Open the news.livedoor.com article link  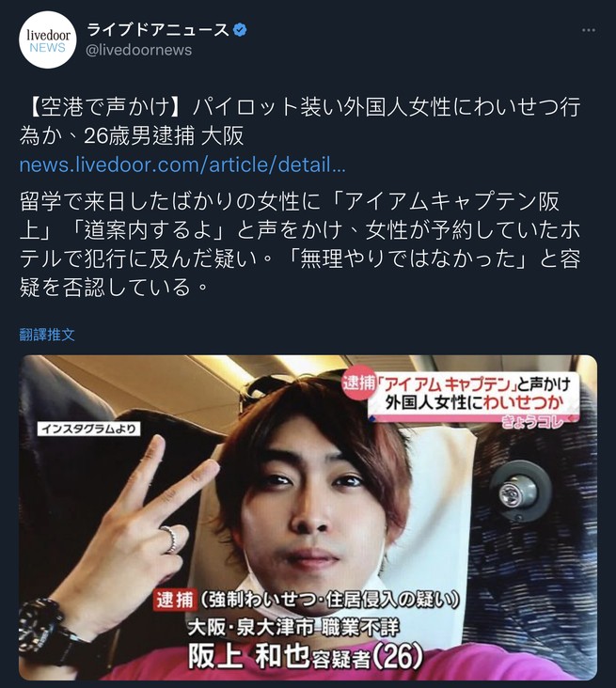[x=182, y=165]
